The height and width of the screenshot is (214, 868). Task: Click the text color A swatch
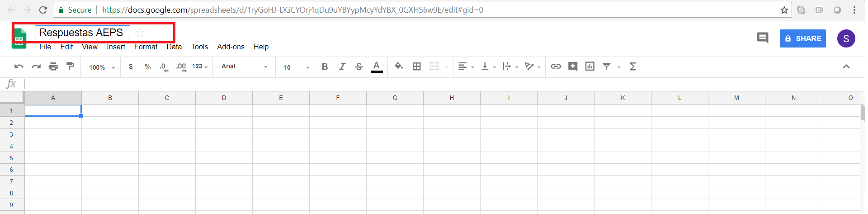click(x=377, y=67)
